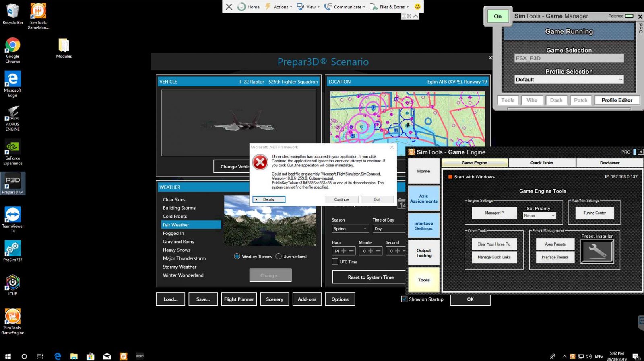Open the Set Priority dropdown set to Normal
This screenshot has height=361, width=644.
539,215
